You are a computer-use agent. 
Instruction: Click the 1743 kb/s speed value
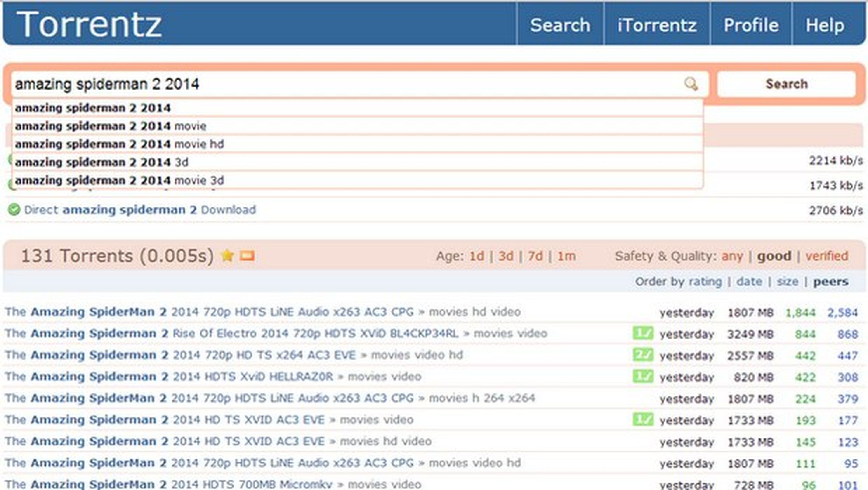836,185
